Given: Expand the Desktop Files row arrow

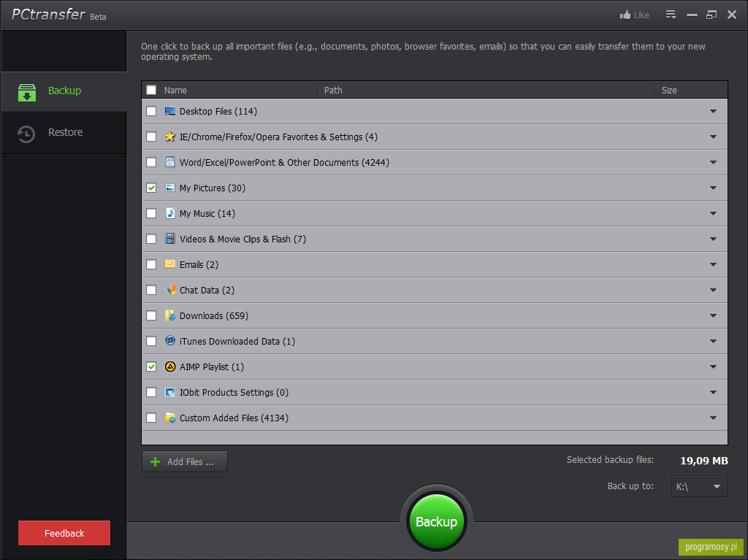Looking at the screenshot, I should tap(713, 111).
